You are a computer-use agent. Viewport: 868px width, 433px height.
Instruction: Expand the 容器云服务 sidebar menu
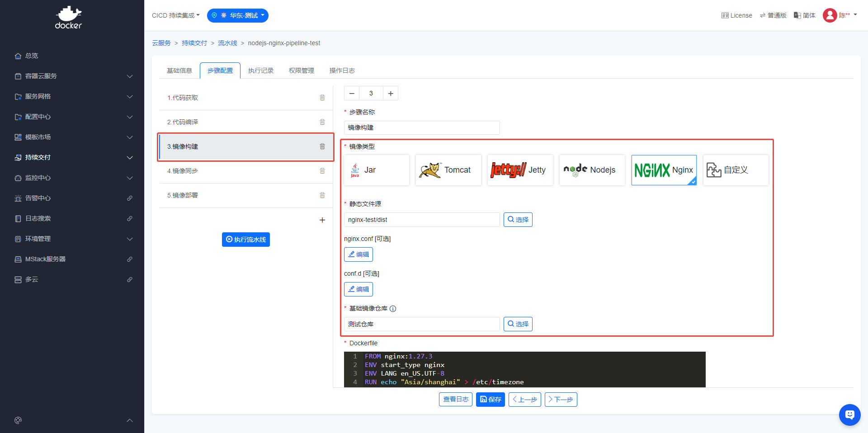pyautogui.click(x=72, y=76)
